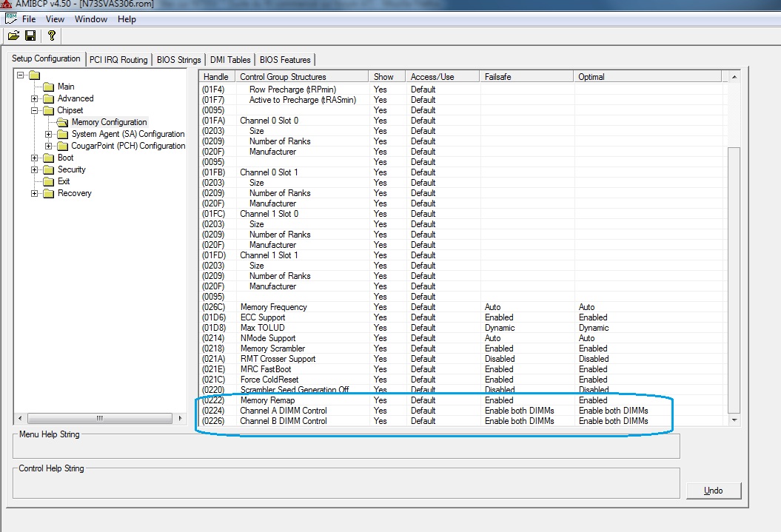Select the Memory Configuration folder icon
The image size is (781, 532).
tap(63, 122)
